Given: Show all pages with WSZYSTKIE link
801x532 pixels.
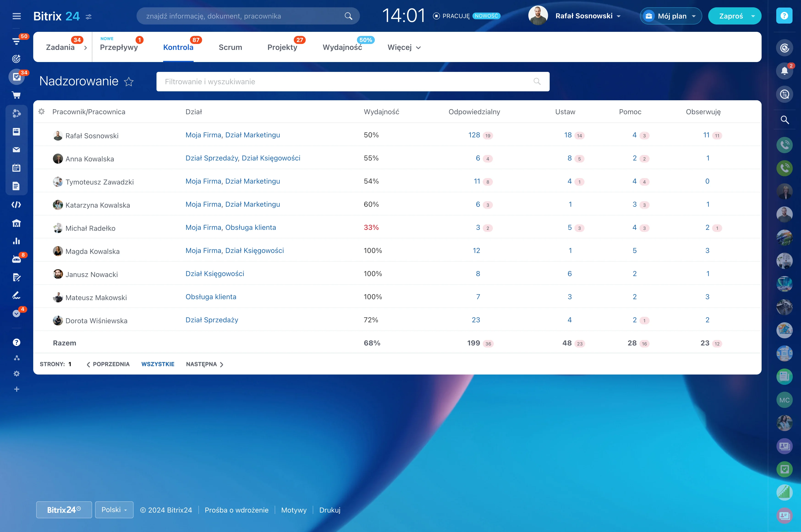Looking at the screenshot, I should coord(158,364).
